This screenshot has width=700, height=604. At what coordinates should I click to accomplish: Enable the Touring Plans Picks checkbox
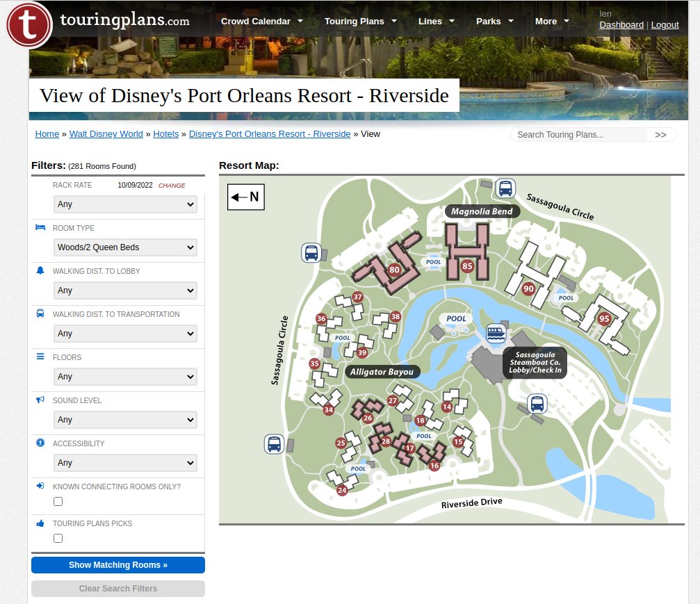point(58,539)
